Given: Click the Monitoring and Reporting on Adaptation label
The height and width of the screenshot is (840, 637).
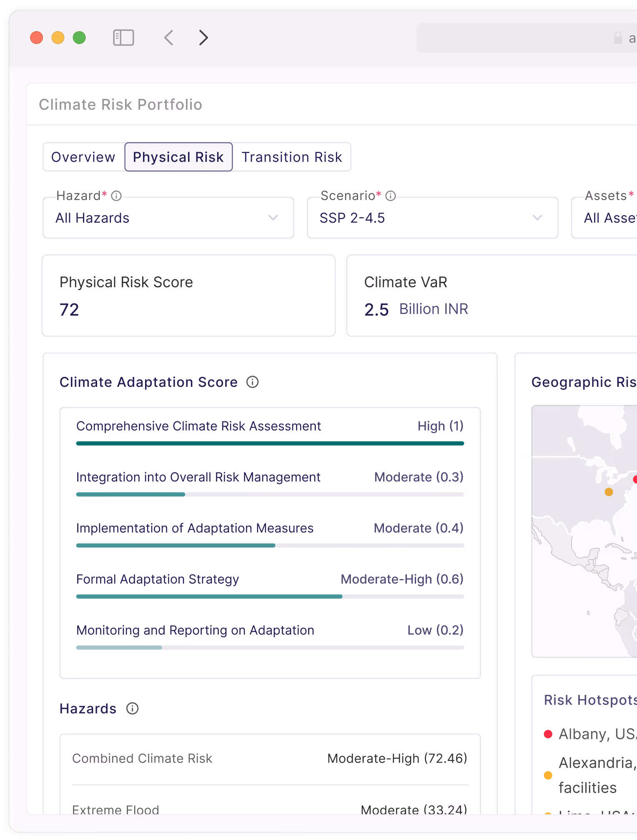Looking at the screenshot, I should pos(195,630).
